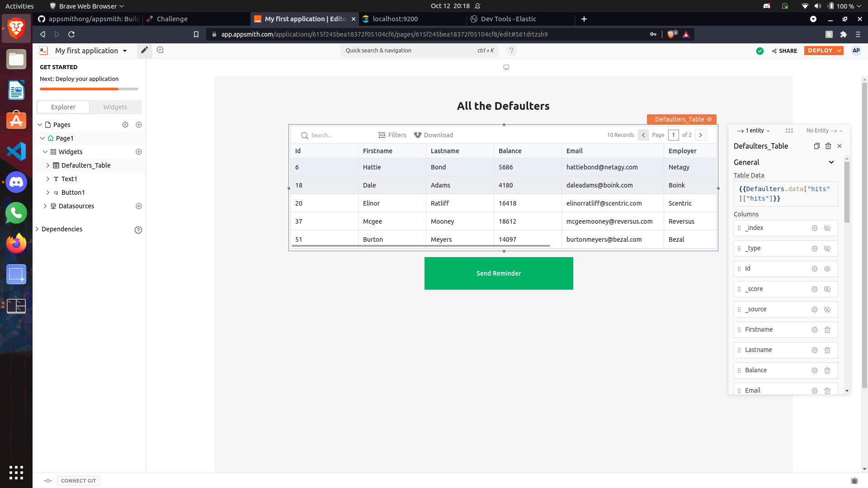868x488 pixels.
Task: Open the debugger bug icon
Action: (854, 481)
